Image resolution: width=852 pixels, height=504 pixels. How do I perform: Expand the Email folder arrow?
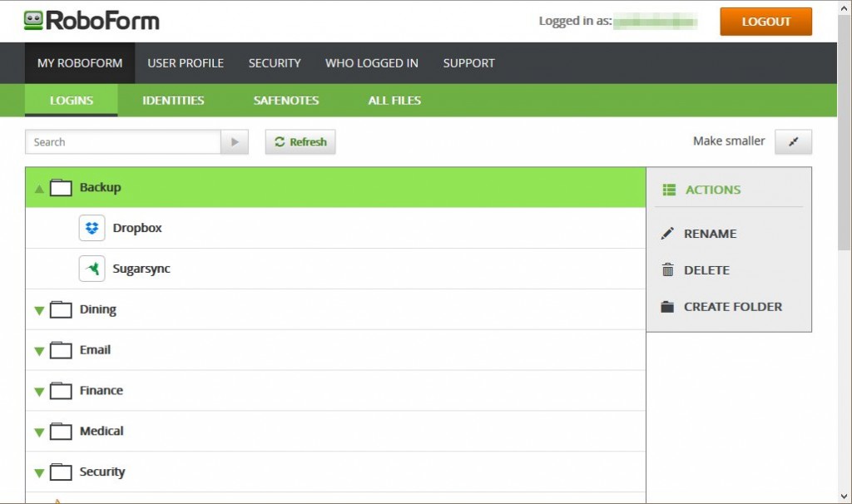pyautogui.click(x=39, y=352)
